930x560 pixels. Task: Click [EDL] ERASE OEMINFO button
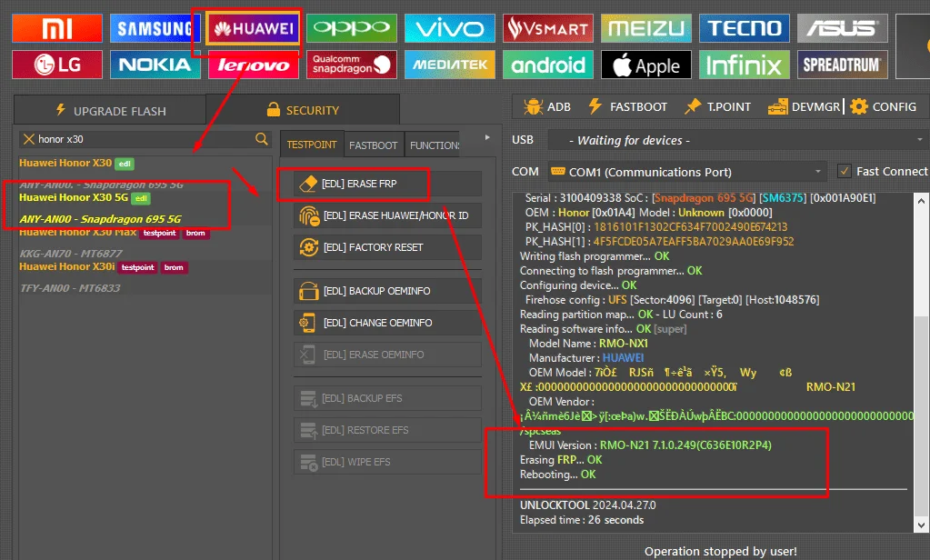(387, 355)
